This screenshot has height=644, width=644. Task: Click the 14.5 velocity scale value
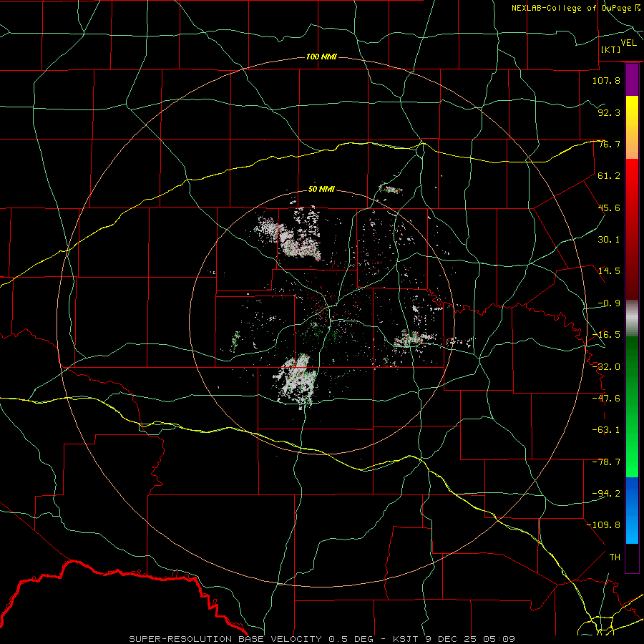coord(609,271)
